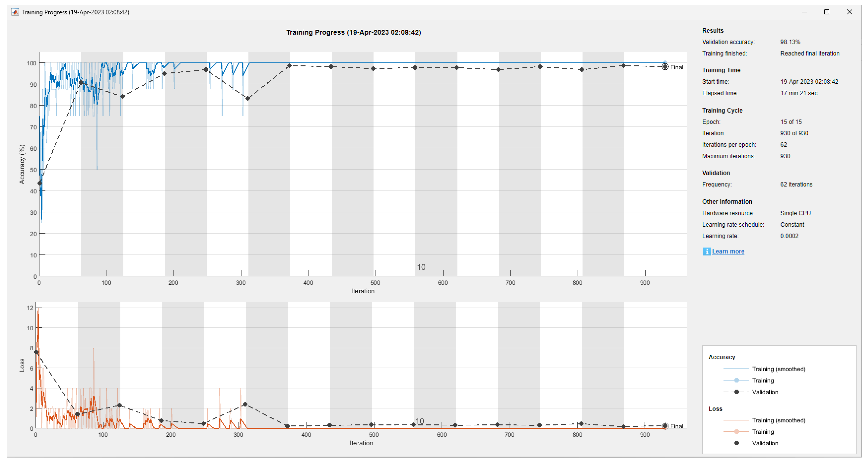The height and width of the screenshot is (467, 868).
Task: Click the MATLAB icon in title bar
Action: click(x=15, y=12)
